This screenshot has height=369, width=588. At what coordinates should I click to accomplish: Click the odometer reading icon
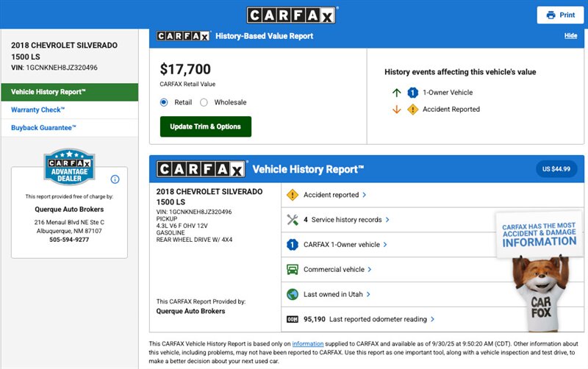click(x=292, y=320)
